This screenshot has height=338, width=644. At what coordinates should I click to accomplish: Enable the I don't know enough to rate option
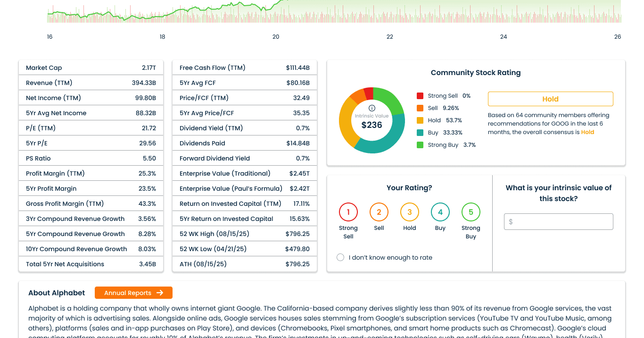340,257
